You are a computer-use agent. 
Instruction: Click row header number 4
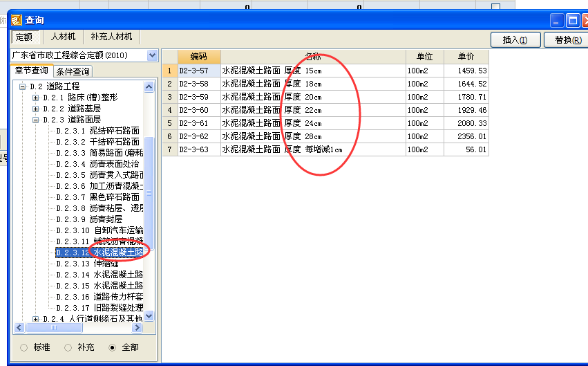coord(169,110)
